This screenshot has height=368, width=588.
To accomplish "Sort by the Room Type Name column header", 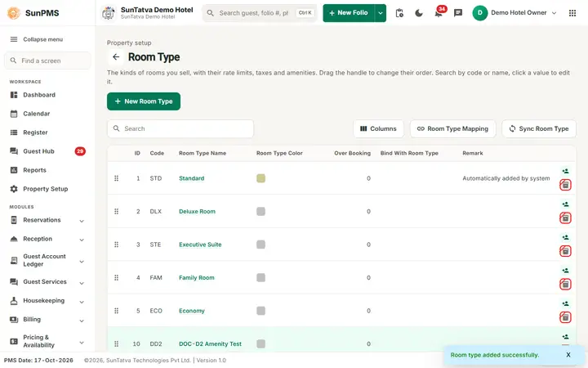I will point(203,153).
